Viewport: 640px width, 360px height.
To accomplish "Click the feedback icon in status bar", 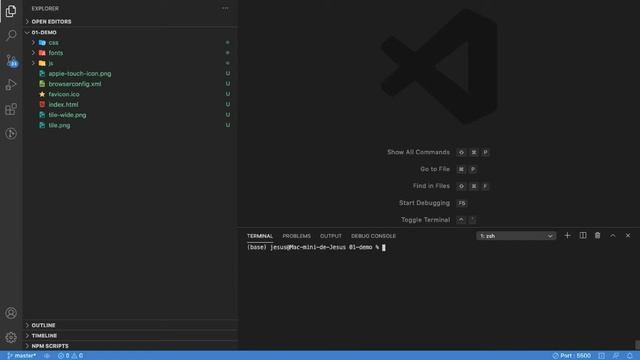I will point(616,356).
